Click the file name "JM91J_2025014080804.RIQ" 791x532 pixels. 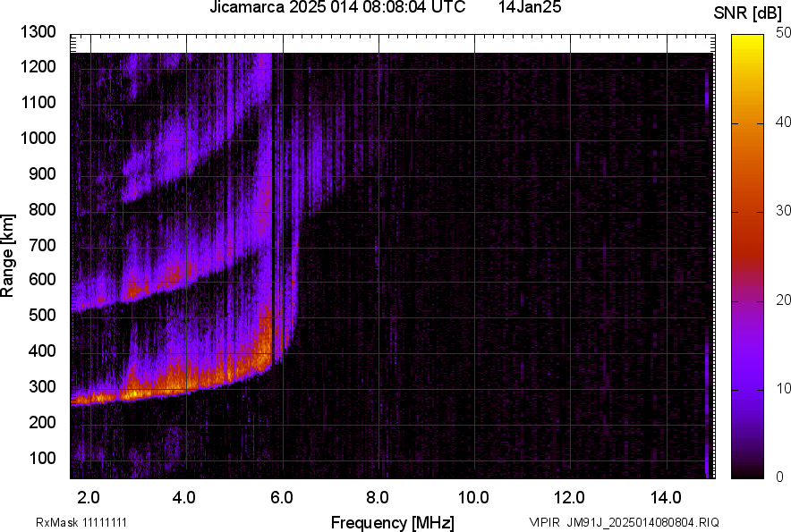click(642, 522)
